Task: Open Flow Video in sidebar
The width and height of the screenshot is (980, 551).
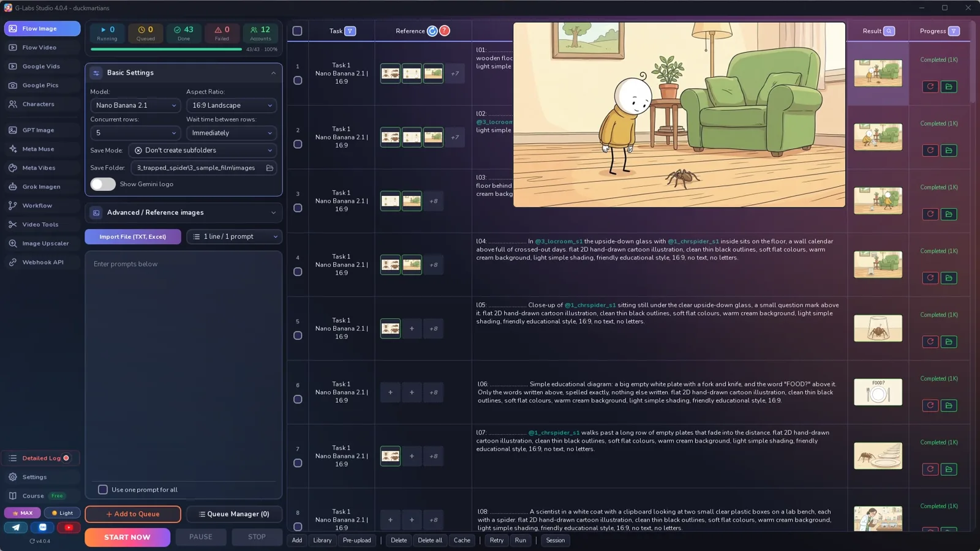Action: tap(42, 48)
